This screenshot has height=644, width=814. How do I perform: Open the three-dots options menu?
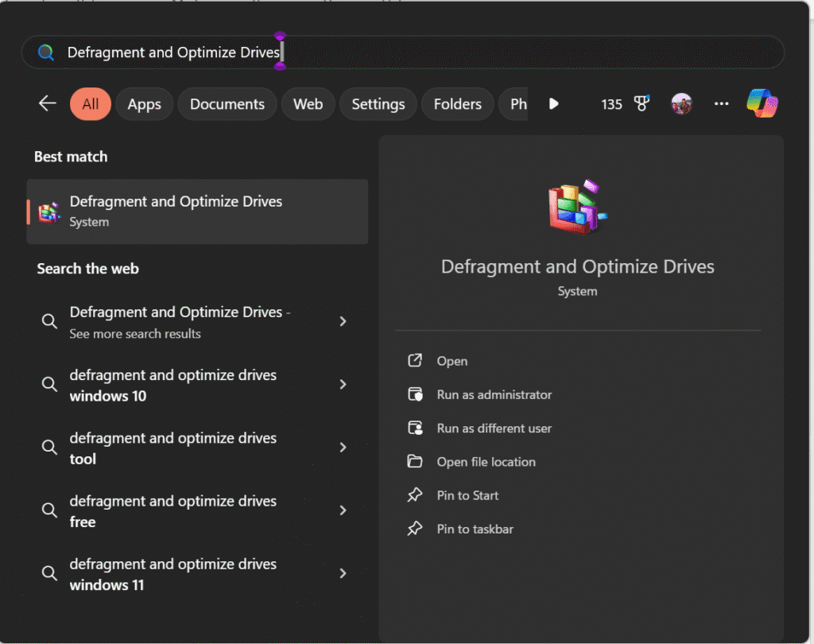(721, 103)
